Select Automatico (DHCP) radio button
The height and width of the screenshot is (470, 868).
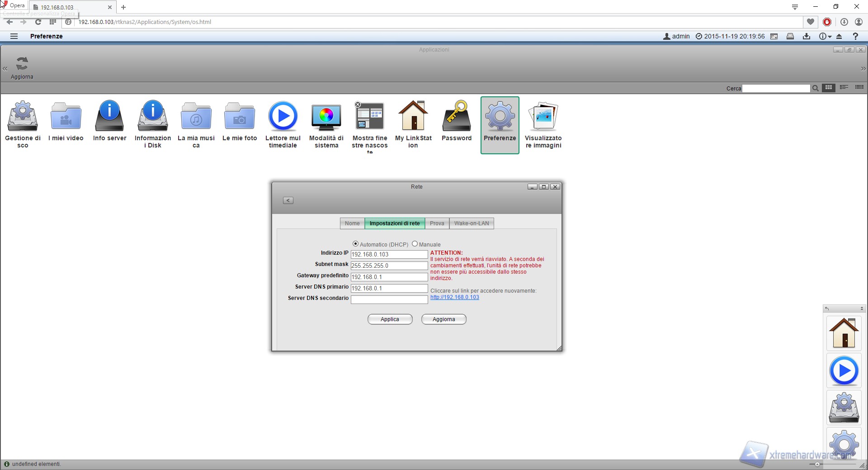[355, 244]
